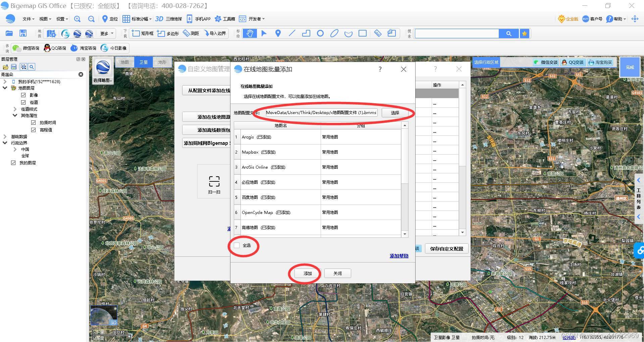The height and width of the screenshot is (342, 644).
Task: Click the 扫一扫 scan icon
Action: [x=214, y=184]
